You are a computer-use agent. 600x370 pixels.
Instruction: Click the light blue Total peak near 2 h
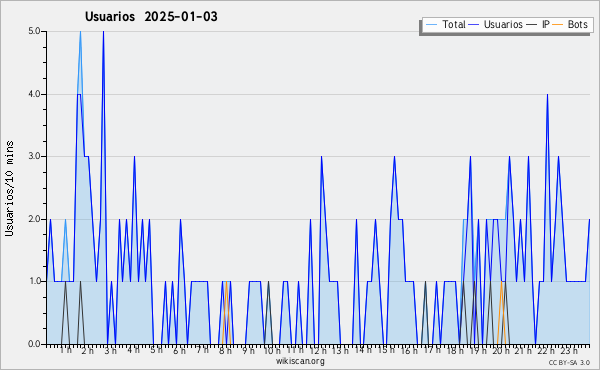(80, 32)
